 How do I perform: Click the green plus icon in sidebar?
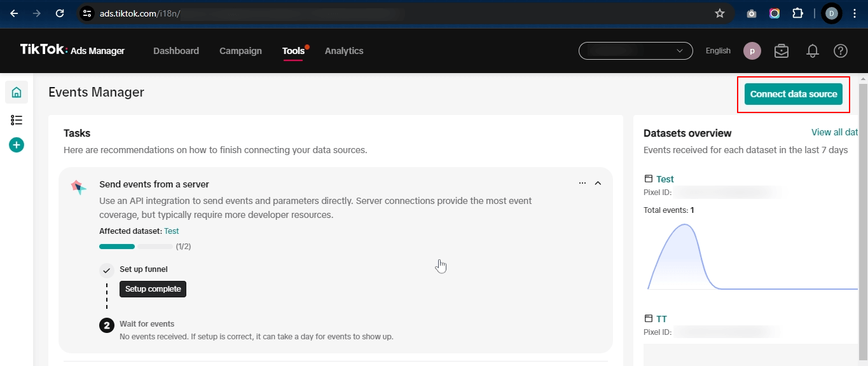tap(17, 145)
